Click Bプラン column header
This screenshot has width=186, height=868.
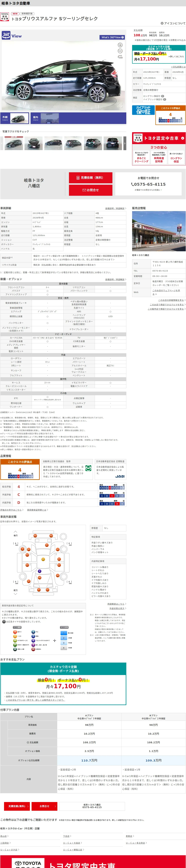(x=154, y=717)
